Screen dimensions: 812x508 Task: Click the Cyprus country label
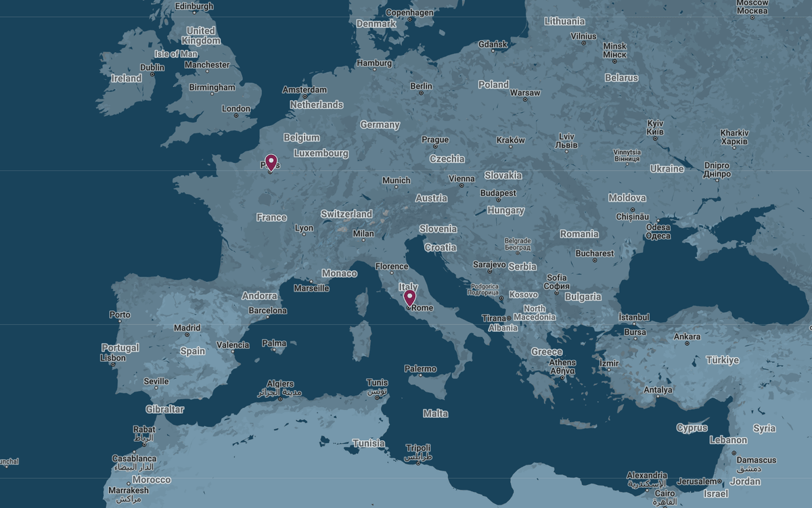point(692,428)
